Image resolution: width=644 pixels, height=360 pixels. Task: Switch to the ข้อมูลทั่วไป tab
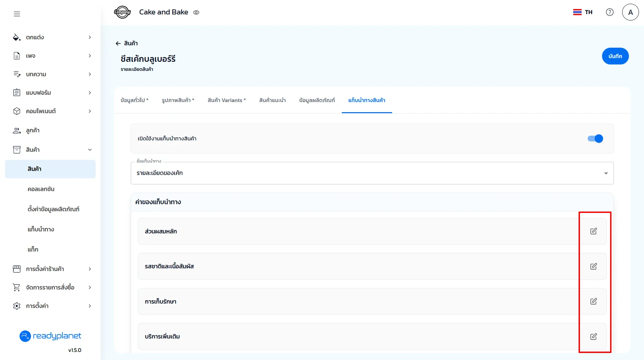[134, 100]
